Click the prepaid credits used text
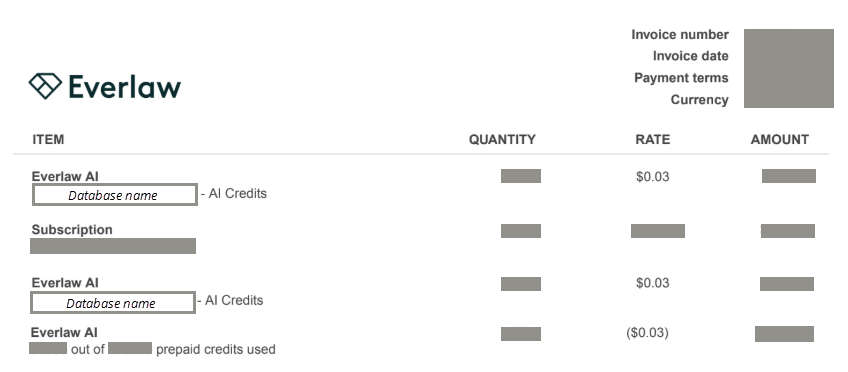Viewport: 848px width, 372px height. click(216, 349)
